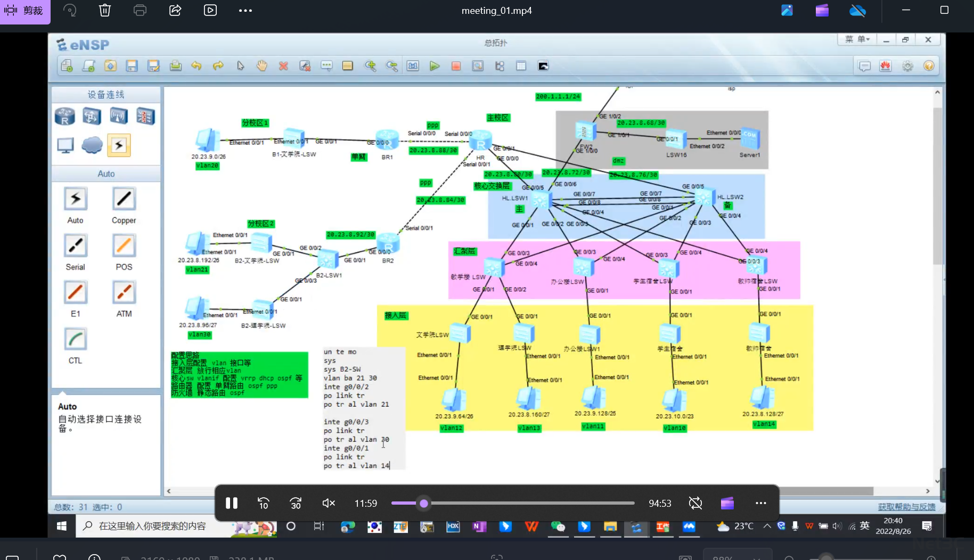Image resolution: width=974 pixels, height=560 pixels.
Task: Skip forward 30 seconds in video
Action: point(296,503)
